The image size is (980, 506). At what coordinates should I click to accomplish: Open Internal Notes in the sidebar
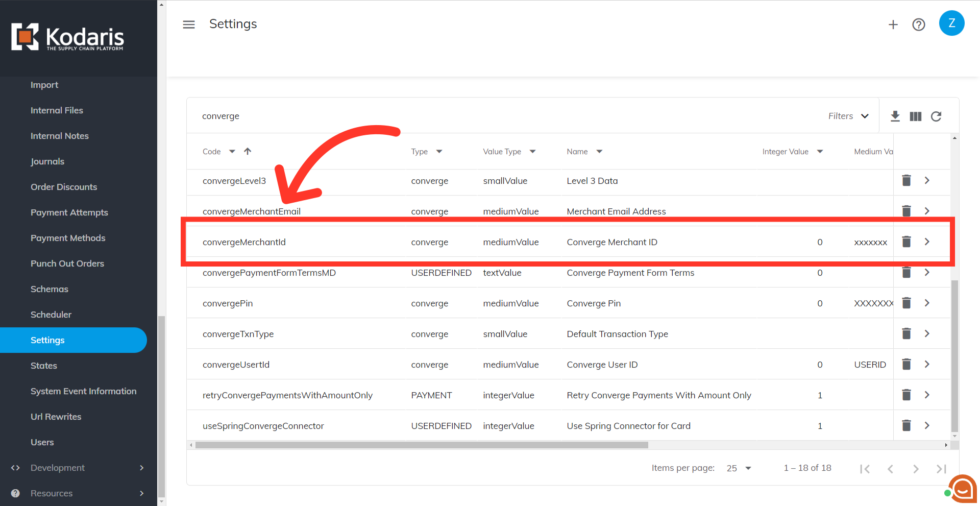(60, 136)
